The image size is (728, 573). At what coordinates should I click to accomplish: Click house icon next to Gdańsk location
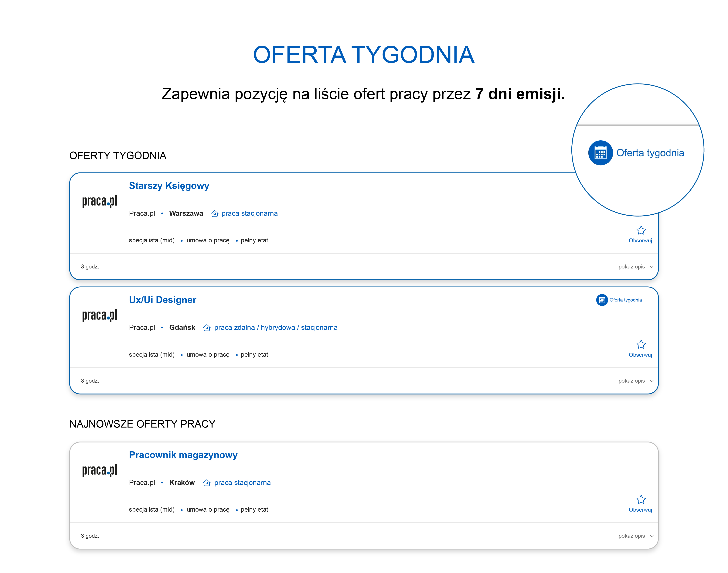tap(207, 328)
